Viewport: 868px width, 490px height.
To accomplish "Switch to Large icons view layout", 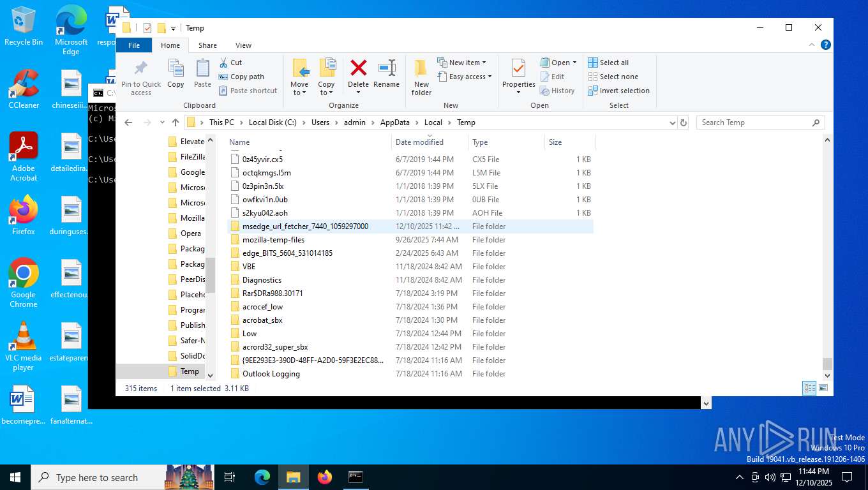I will 823,388.
